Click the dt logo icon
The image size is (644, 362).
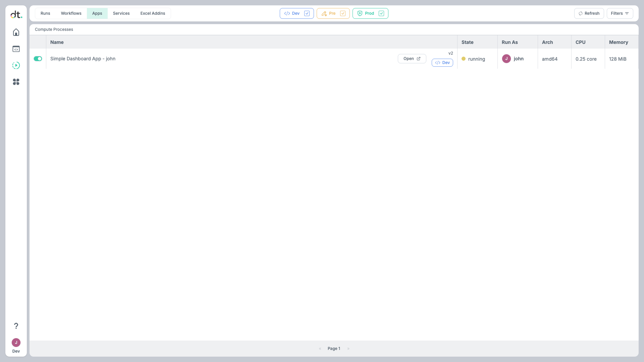(x=16, y=14)
